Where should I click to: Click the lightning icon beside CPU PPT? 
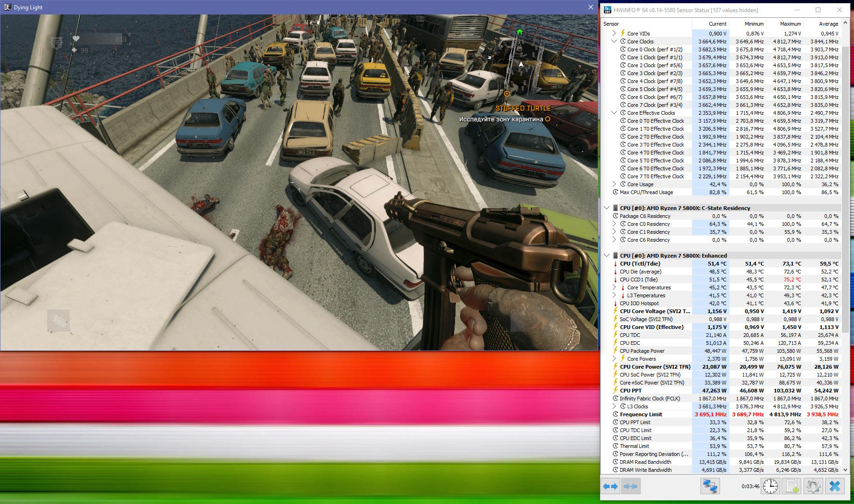click(616, 391)
